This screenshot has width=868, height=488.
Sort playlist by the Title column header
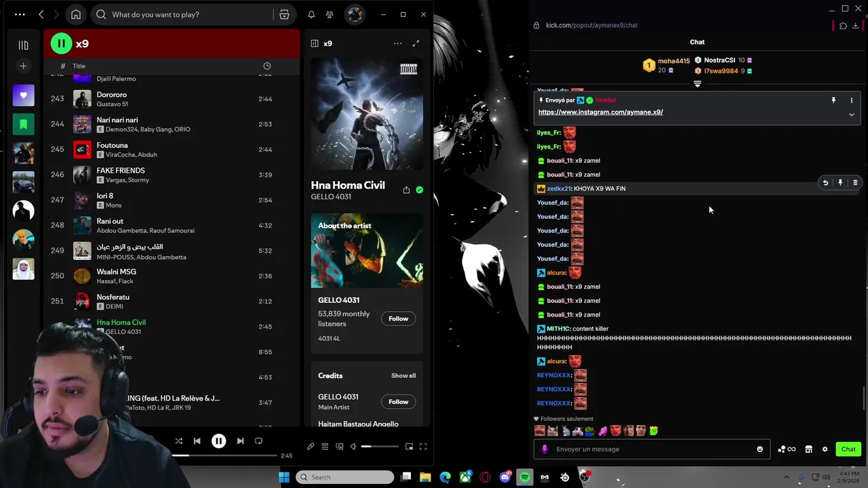(79, 66)
